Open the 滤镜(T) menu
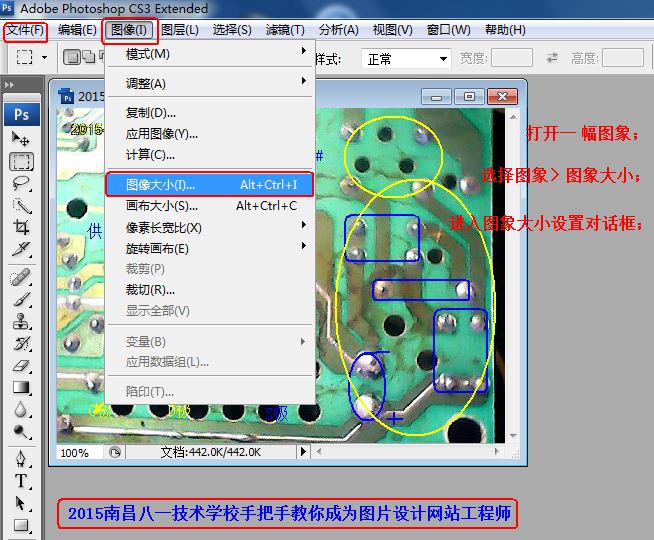This screenshot has height=540, width=654. pos(285,30)
